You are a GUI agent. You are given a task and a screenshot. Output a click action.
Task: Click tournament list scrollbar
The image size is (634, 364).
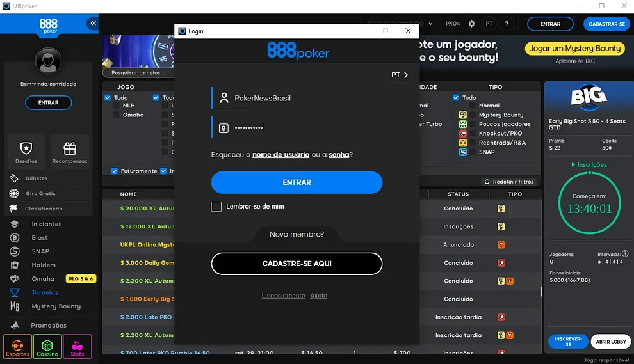tap(541, 292)
